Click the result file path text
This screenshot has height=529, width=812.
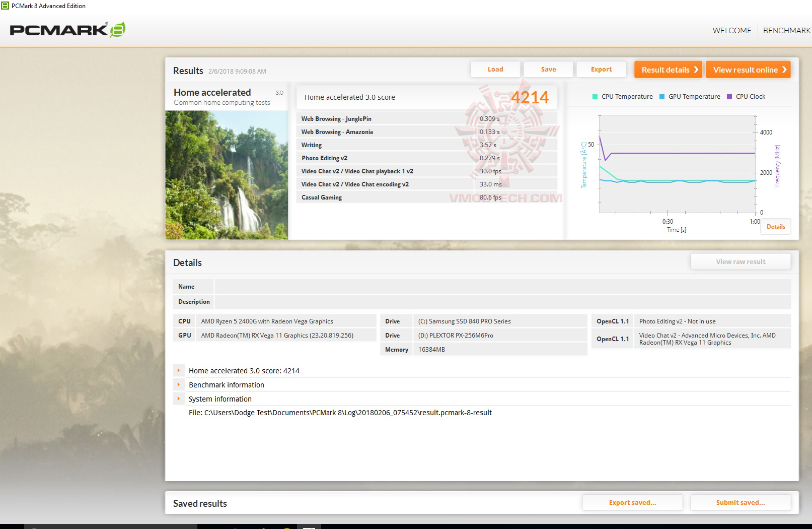coord(340,413)
